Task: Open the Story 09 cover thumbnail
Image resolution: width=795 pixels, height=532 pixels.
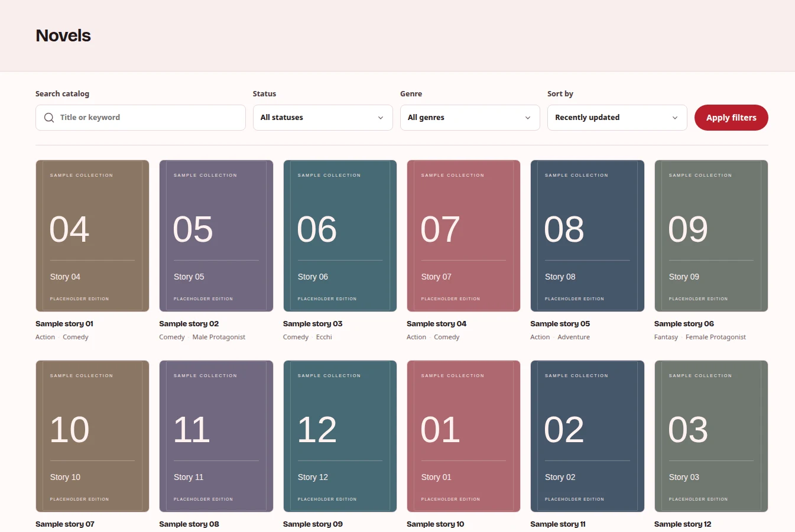Action: point(711,236)
